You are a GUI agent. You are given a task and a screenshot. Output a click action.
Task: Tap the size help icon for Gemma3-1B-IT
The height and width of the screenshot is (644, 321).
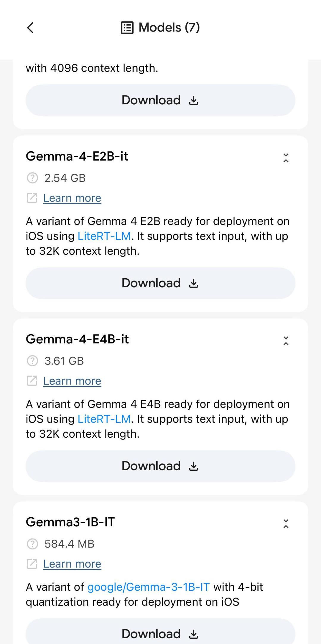pos(32,544)
